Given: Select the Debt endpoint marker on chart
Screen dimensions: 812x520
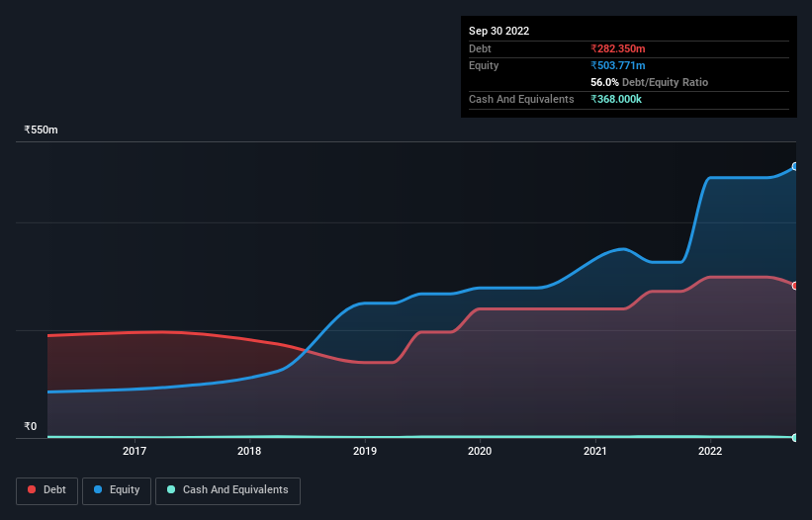Looking at the screenshot, I should pyautogui.click(x=795, y=286).
